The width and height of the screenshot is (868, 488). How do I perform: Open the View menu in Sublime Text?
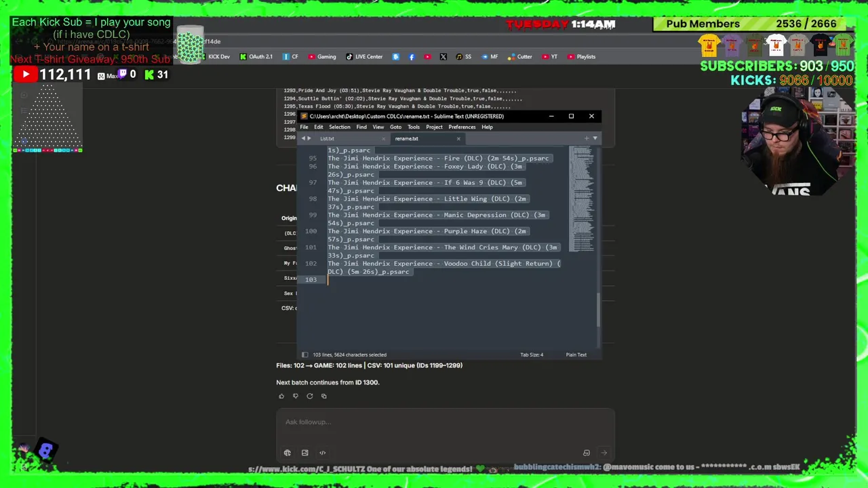pyautogui.click(x=378, y=127)
